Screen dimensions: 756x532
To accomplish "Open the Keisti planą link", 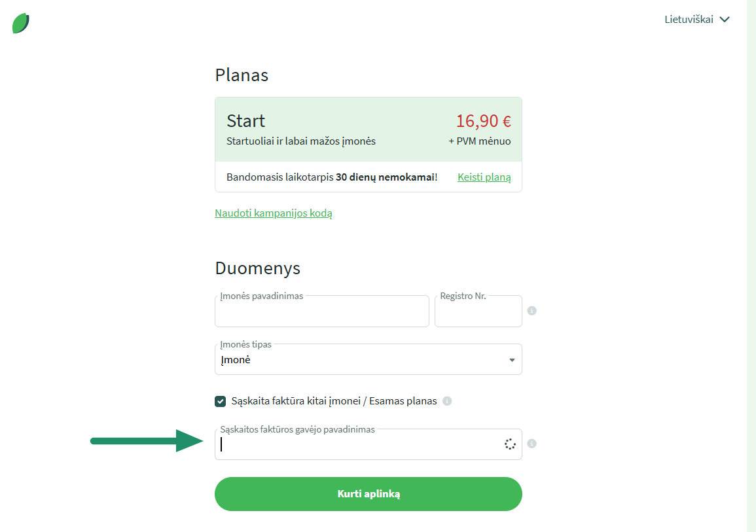I will [484, 177].
